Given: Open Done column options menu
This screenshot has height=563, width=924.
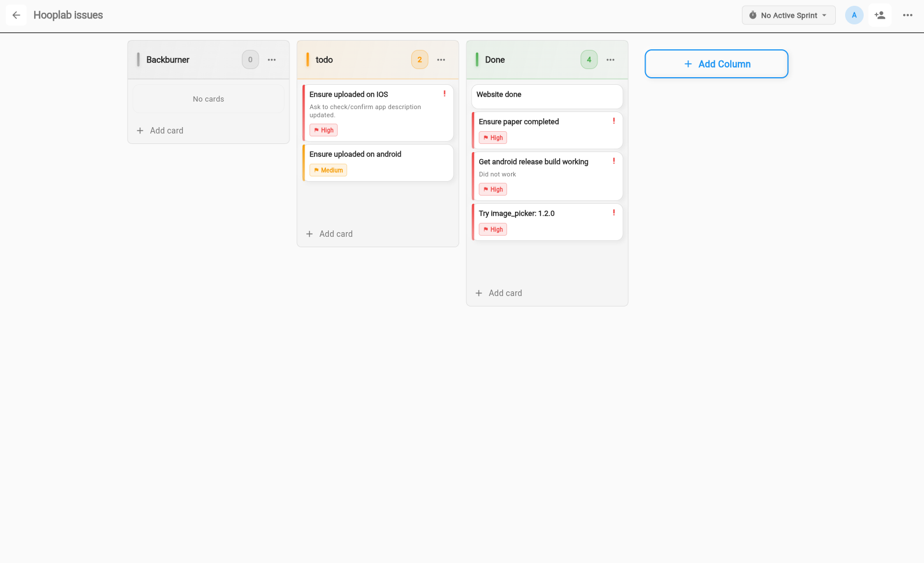Looking at the screenshot, I should [x=610, y=60].
